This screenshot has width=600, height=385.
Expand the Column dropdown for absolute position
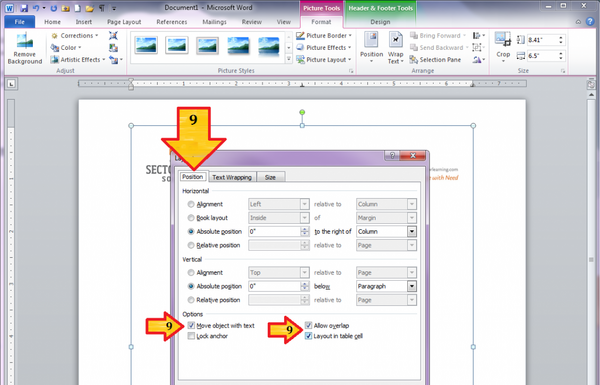(x=412, y=232)
